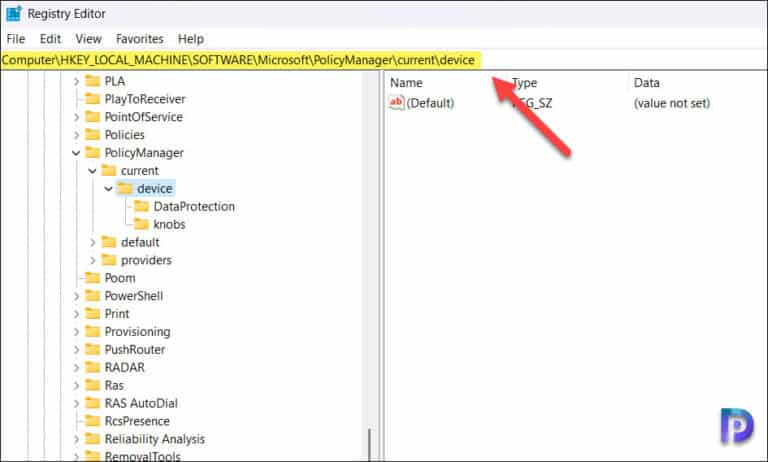
Task: Select the DataProtection key label
Action: [x=194, y=207]
